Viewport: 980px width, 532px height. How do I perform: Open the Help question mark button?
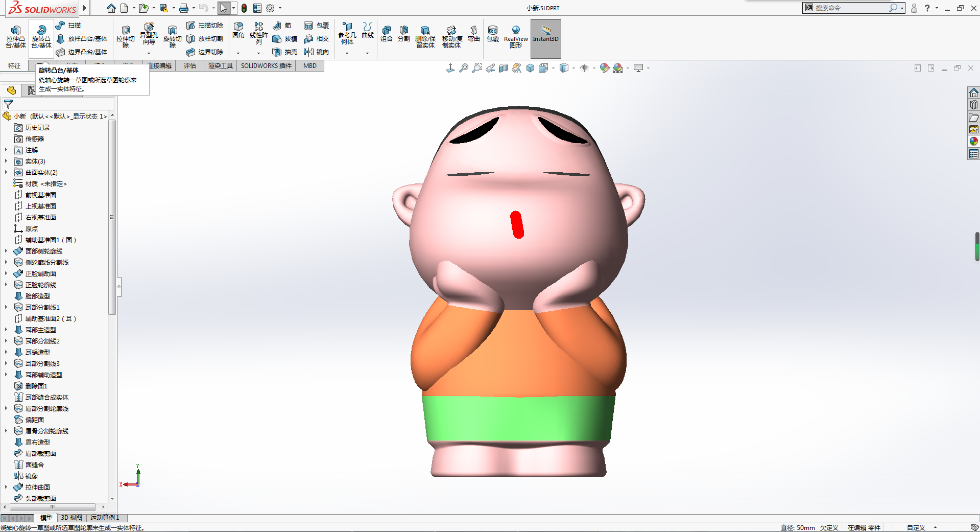927,8
